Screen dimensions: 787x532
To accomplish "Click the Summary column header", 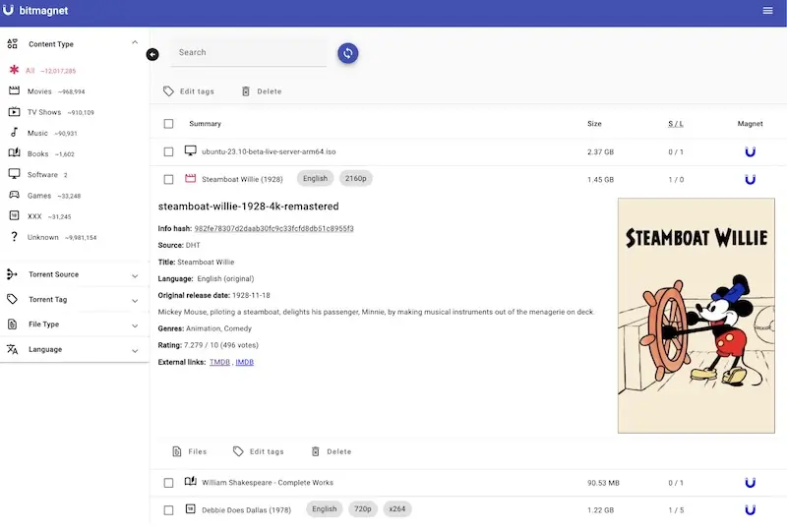I will pyautogui.click(x=205, y=124).
